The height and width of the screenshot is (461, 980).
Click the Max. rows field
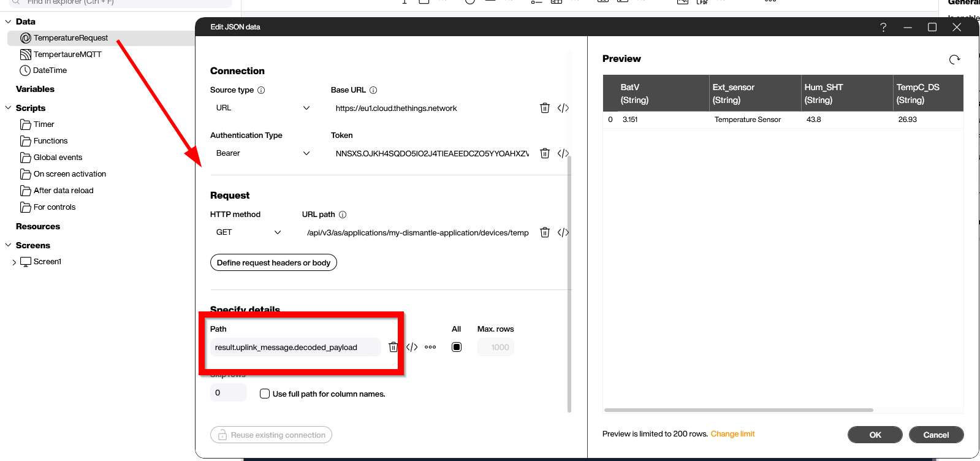click(x=495, y=347)
